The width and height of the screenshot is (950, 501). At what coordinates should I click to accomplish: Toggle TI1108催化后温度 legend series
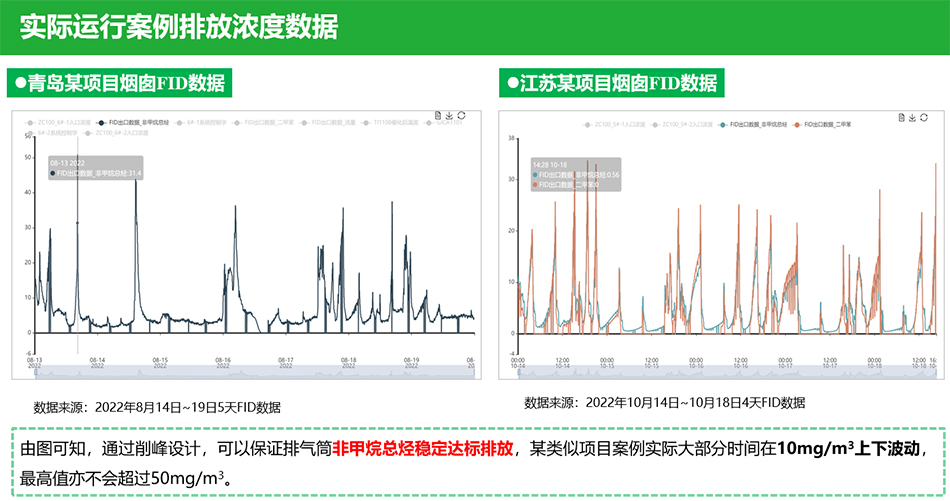(390, 122)
